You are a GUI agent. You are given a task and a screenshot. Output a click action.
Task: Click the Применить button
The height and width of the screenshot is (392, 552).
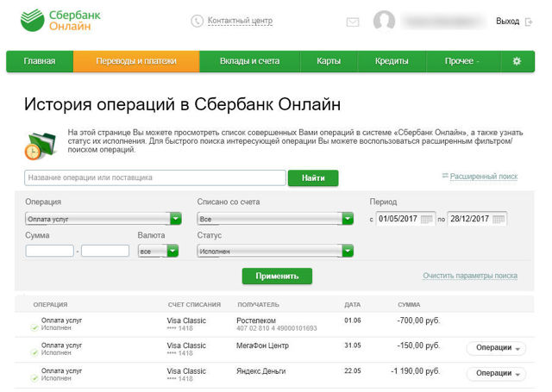pyautogui.click(x=277, y=277)
